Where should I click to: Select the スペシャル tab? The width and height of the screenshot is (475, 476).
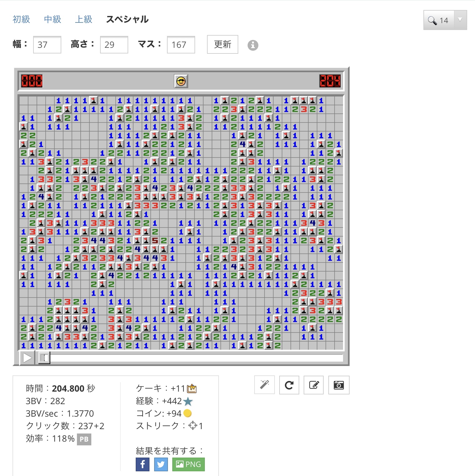point(127,19)
